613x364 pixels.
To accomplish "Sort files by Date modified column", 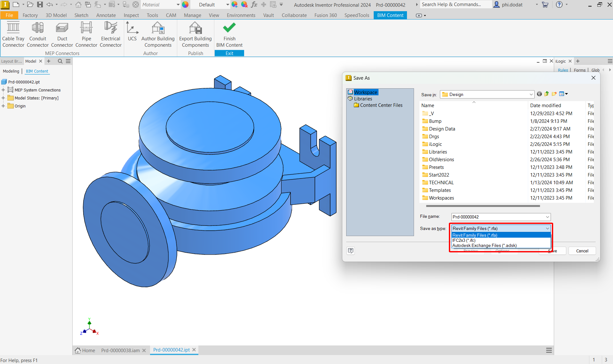I will coord(545,106).
